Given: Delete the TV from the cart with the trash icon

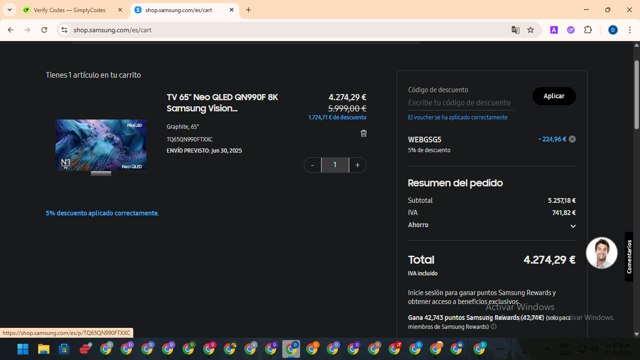Looking at the screenshot, I should point(363,133).
